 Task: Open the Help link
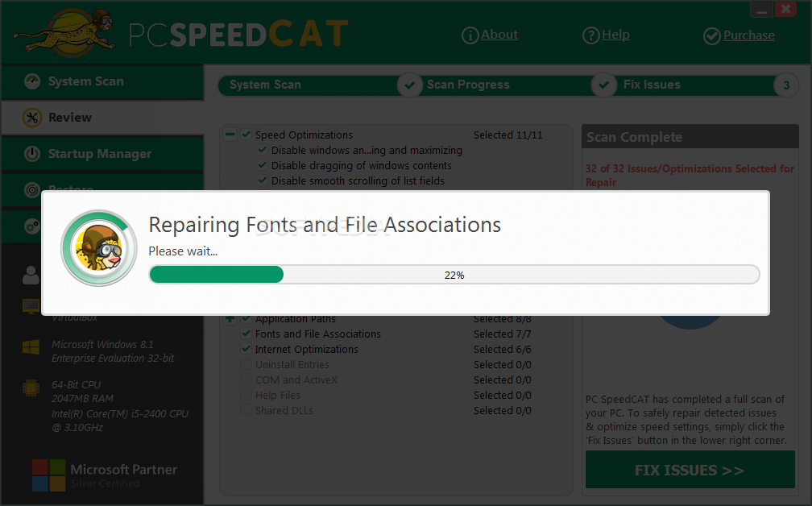tap(615, 35)
